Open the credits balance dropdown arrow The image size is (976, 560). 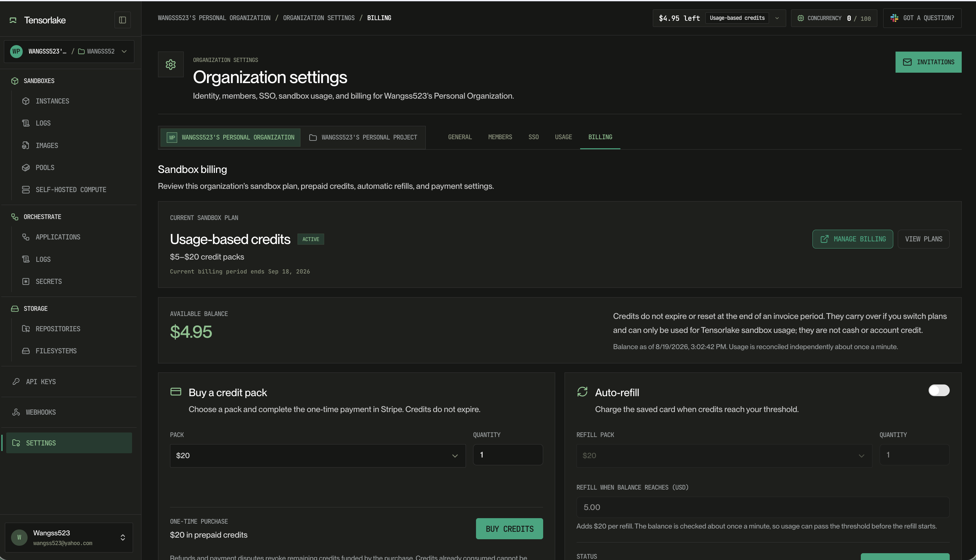click(x=777, y=18)
